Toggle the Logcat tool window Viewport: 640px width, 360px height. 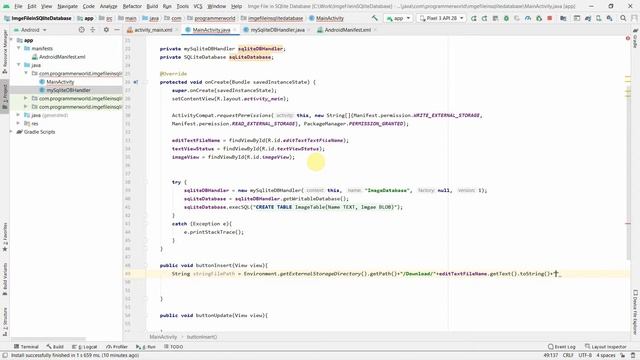[85, 347]
